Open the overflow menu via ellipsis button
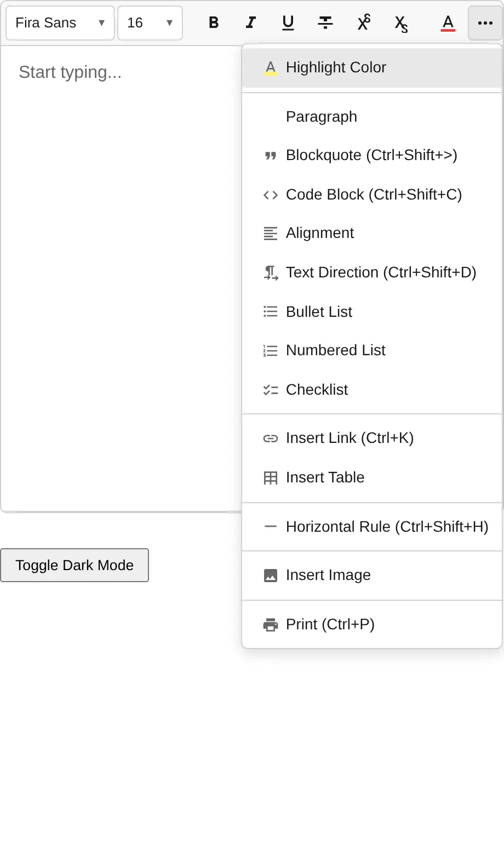 [x=484, y=22]
